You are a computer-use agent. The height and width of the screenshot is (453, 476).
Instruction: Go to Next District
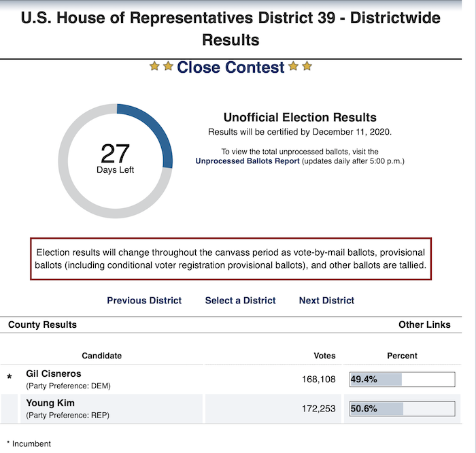tap(326, 300)
